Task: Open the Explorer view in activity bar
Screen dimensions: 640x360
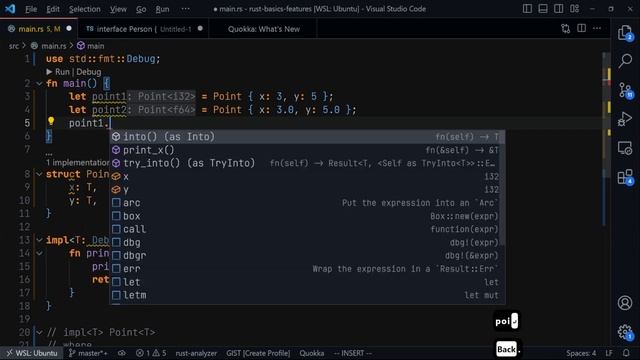Action: pyautogui.click(x=625, y=33)
